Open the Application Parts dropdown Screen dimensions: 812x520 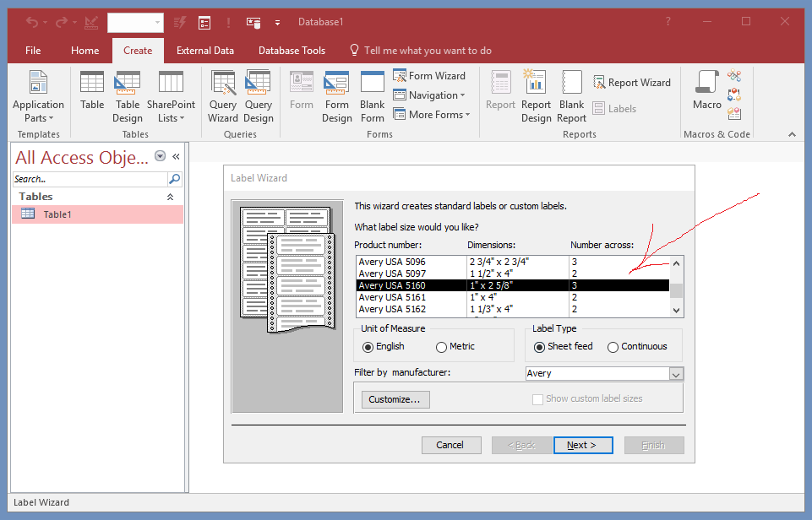coord(38,97)
